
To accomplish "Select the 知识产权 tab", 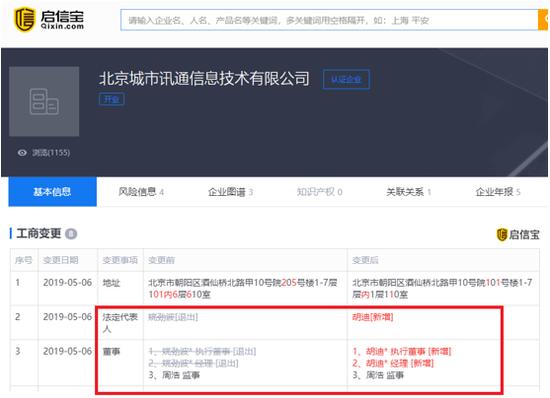I will click(x=320, y=192).
